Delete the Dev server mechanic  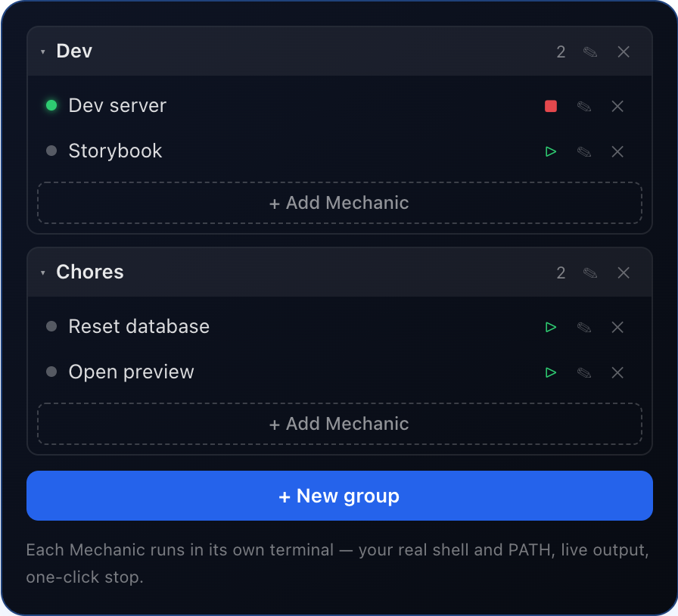(617, 106)
